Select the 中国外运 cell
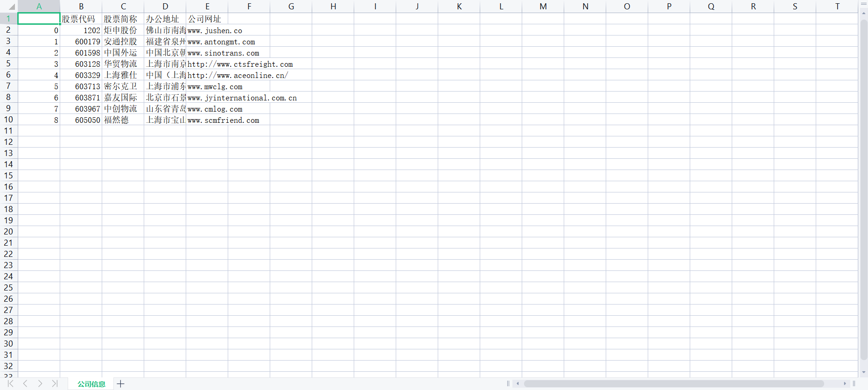 [x=123, y=52]
